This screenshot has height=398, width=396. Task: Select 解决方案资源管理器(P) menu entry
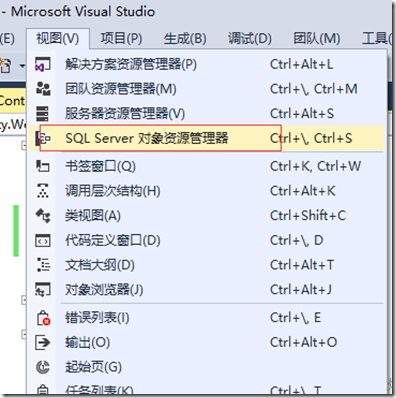coord(207,64)
